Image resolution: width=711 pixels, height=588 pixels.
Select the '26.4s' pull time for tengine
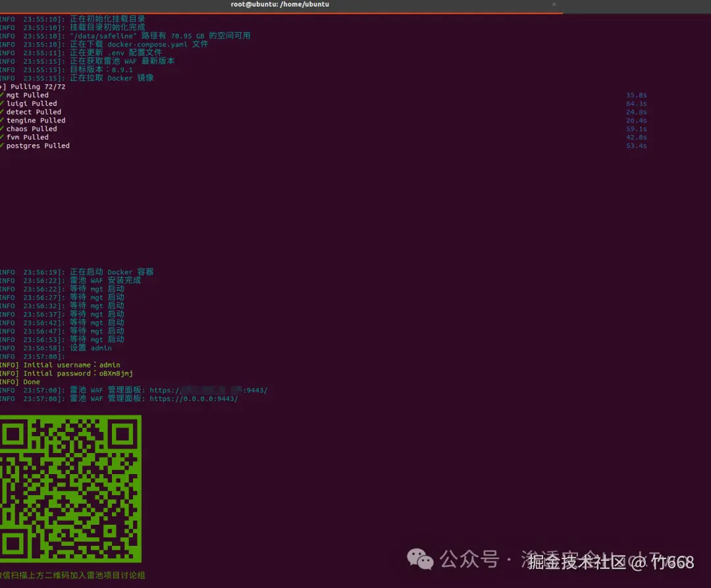point(637,120)
